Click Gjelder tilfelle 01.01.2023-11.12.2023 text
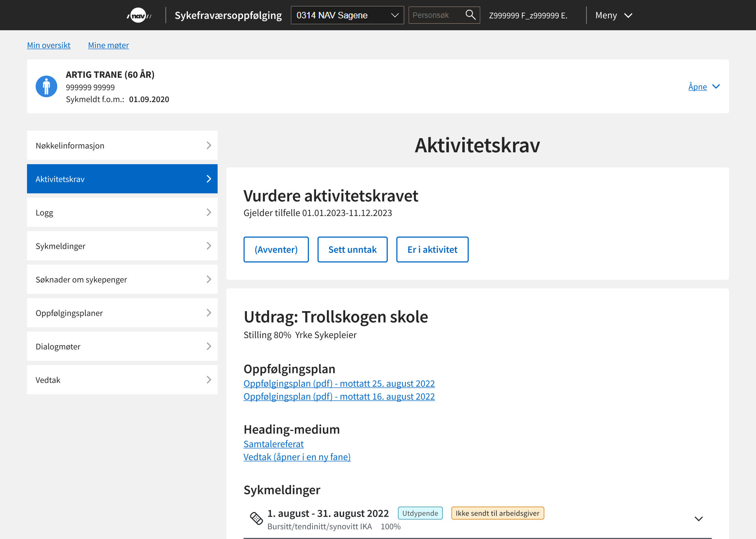Image resolution: width=756 pixels, height=539 pixels. [318, 213]
